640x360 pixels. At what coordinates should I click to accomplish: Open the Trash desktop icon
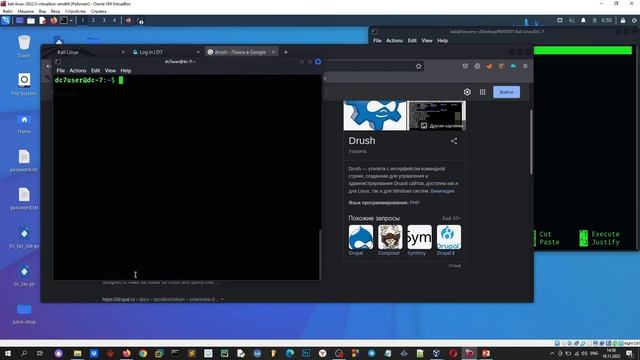(x=24, y=46)
